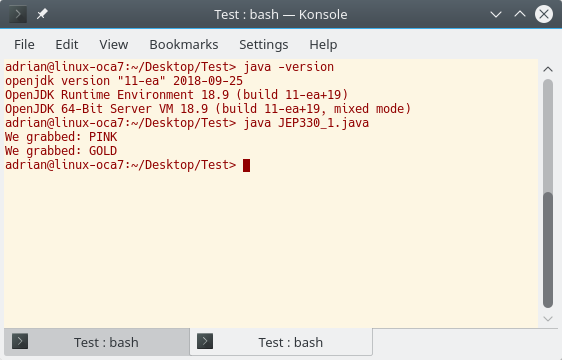Switch to the first Test : bash tab
This screenshot has height=360, width=562.
(x=97, y=342)
